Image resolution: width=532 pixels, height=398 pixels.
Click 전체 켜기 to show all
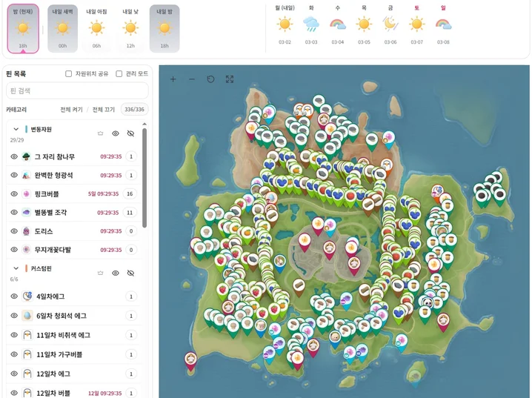click(x=71, y=110)
